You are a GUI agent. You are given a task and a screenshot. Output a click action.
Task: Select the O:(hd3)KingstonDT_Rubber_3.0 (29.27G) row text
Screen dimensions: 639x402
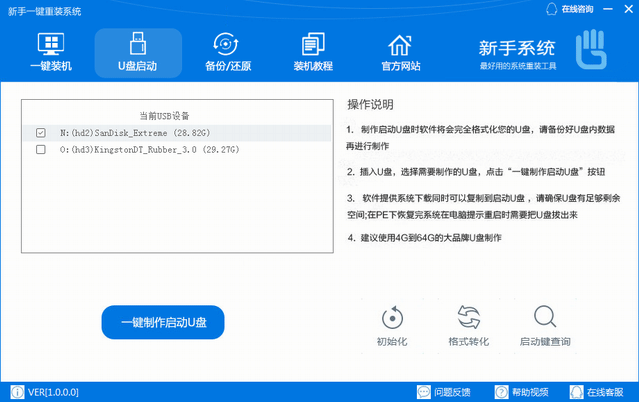[150, 150]
